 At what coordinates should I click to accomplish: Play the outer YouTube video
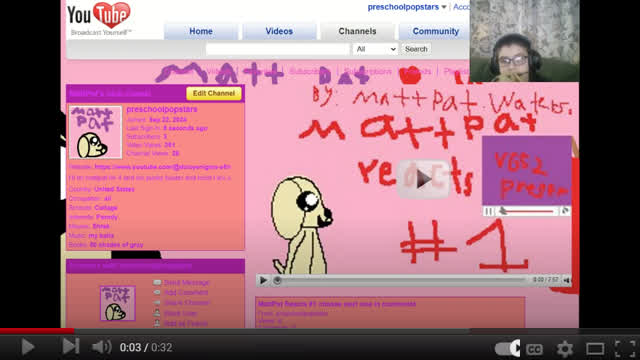28,347
